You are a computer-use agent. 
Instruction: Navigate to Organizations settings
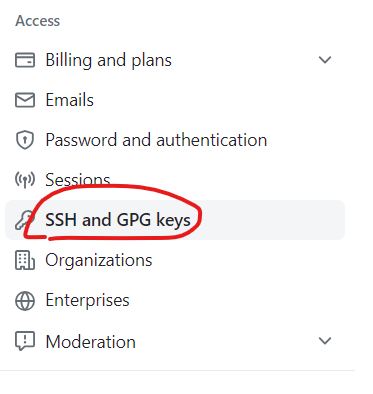[x=99, y=260]
